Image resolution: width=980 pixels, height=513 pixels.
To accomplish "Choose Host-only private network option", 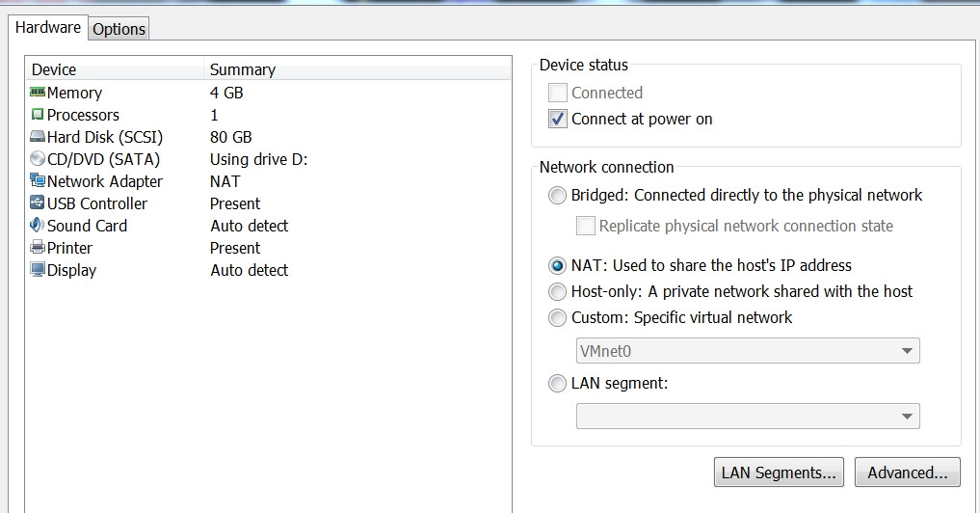I will 557,291.
